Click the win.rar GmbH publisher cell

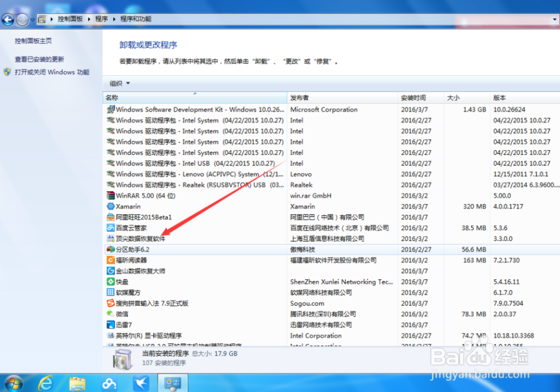coord(311,195)
